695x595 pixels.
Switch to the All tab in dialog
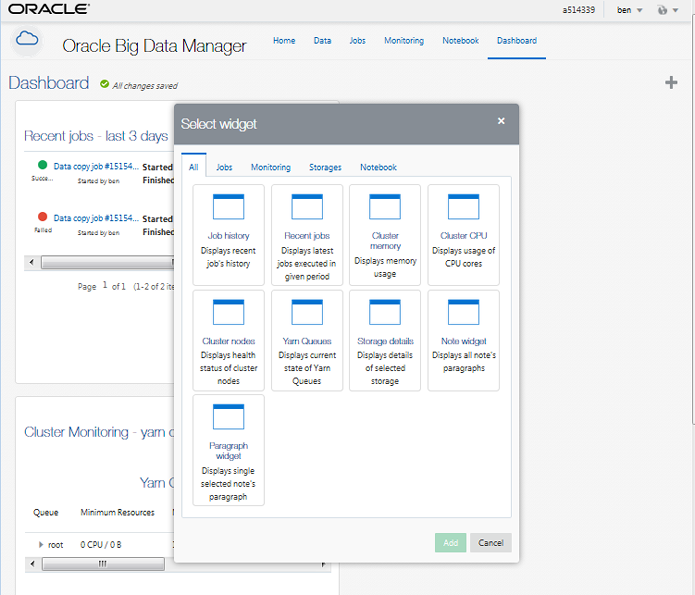pos(194,167)
